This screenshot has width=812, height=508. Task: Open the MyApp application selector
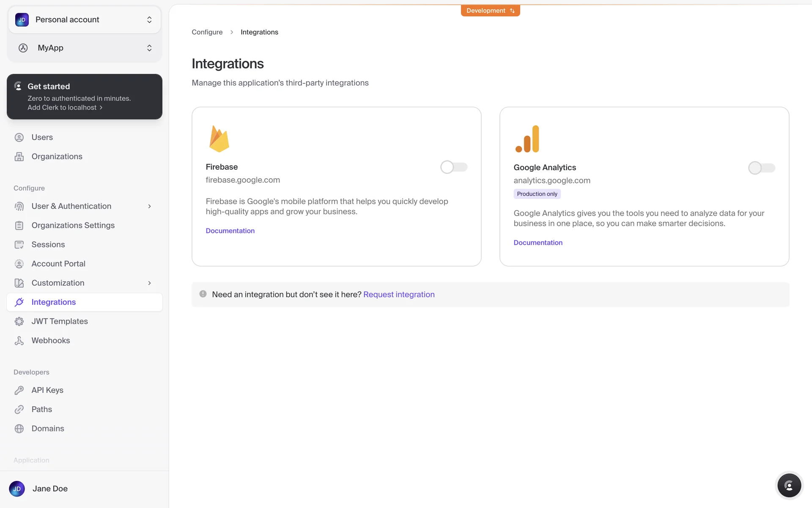(85, 48)
